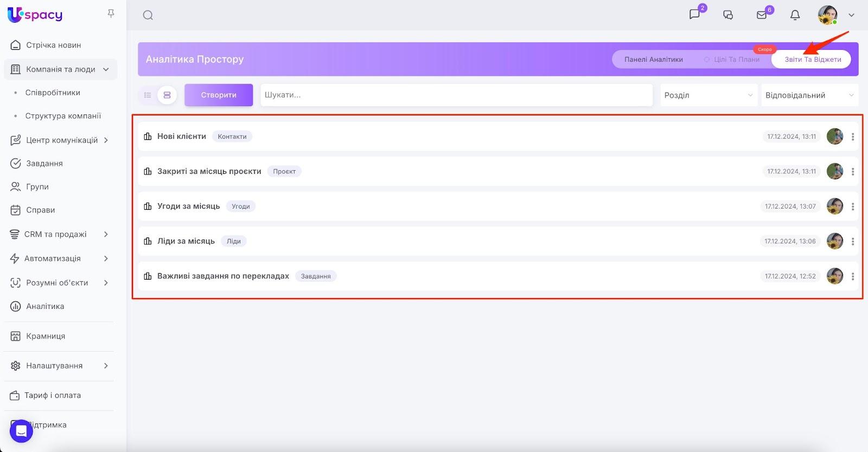Open the comments bubble icon in header
Screen dimensions: 868x452
tap(728, 15)
